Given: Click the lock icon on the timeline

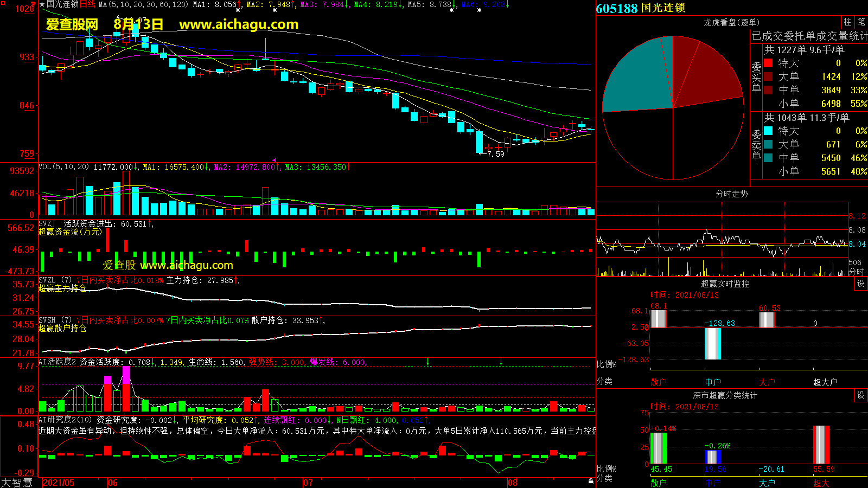Looking at the screenshot, I should 591,481.
